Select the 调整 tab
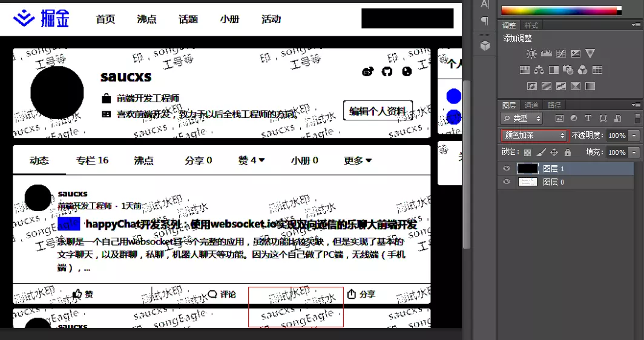Image resolution: width=644 pixels, height=340 pixels. click(x=509, y=25)
